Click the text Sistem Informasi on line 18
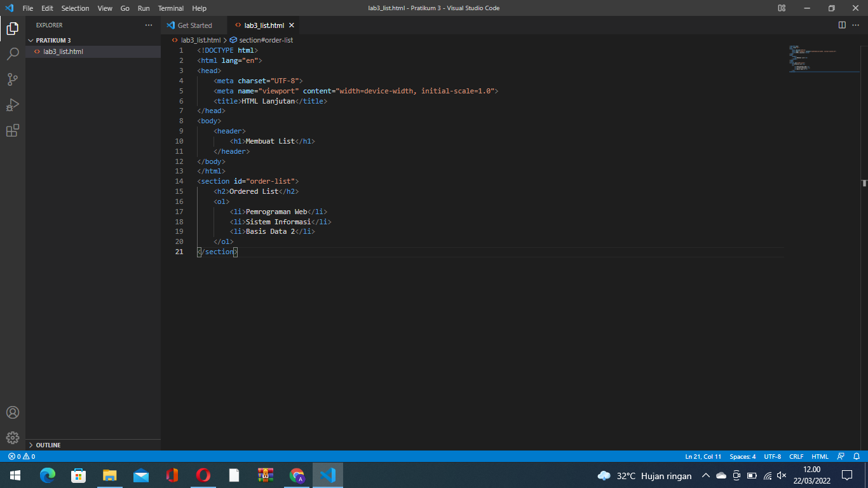 (278, 222)
